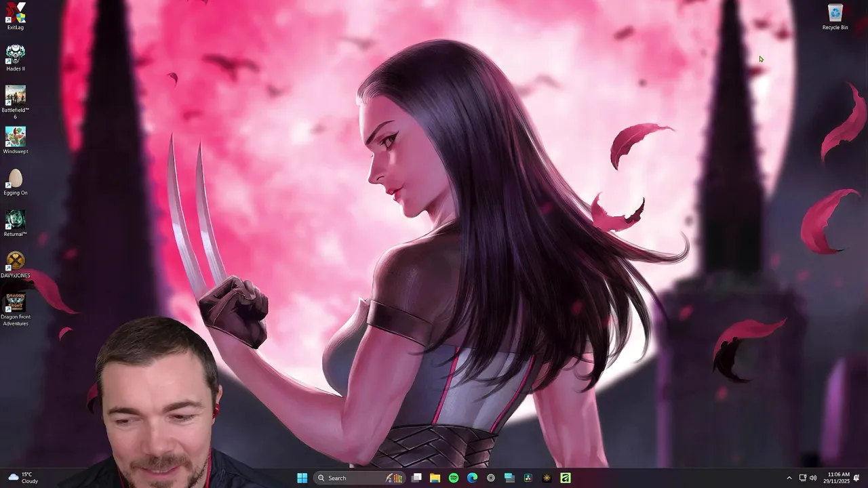Launch Microsoft Edge from taskbar
Screen dimensions: 868x488
(x=472, y=478)
